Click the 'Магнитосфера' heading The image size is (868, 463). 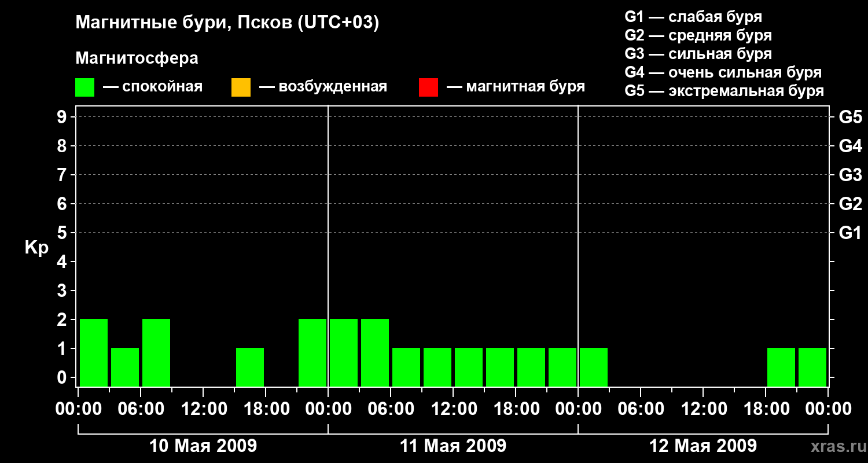coord(137,58)
